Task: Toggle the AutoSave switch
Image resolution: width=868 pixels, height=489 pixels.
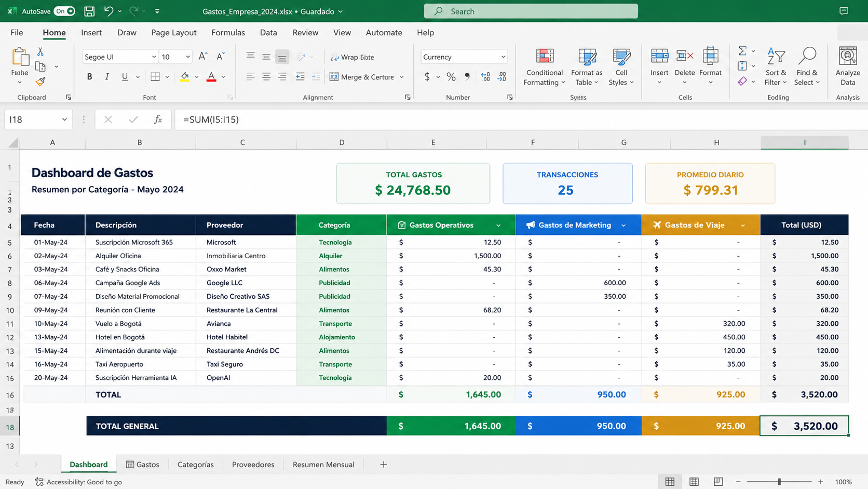Action: click(65, 11)
